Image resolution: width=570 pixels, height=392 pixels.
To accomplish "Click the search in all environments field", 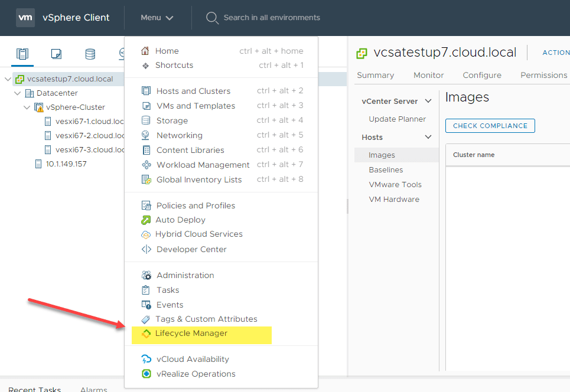I will tap(272, 18).
